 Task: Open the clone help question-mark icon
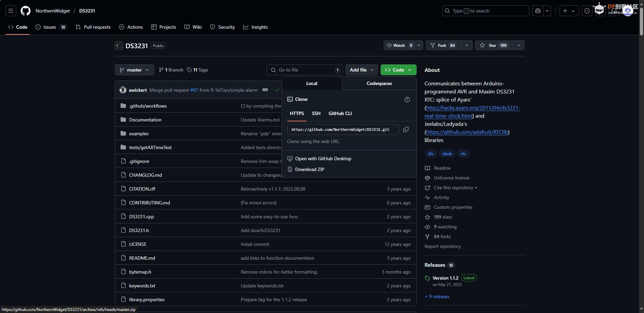click(407, 99)
